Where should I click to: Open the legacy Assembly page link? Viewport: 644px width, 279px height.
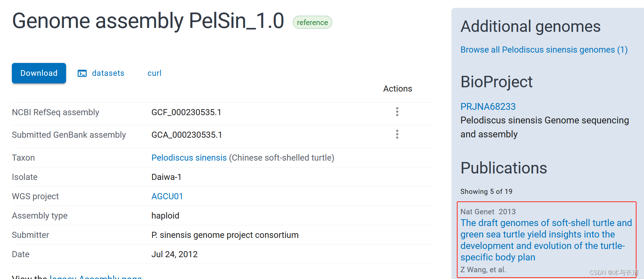(96, 276)
